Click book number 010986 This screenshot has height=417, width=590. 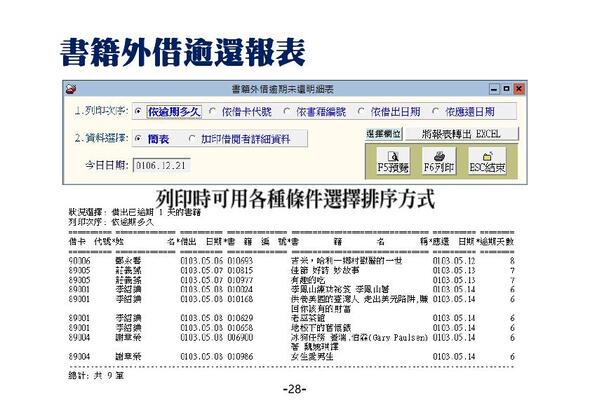(x=240, y=357)
